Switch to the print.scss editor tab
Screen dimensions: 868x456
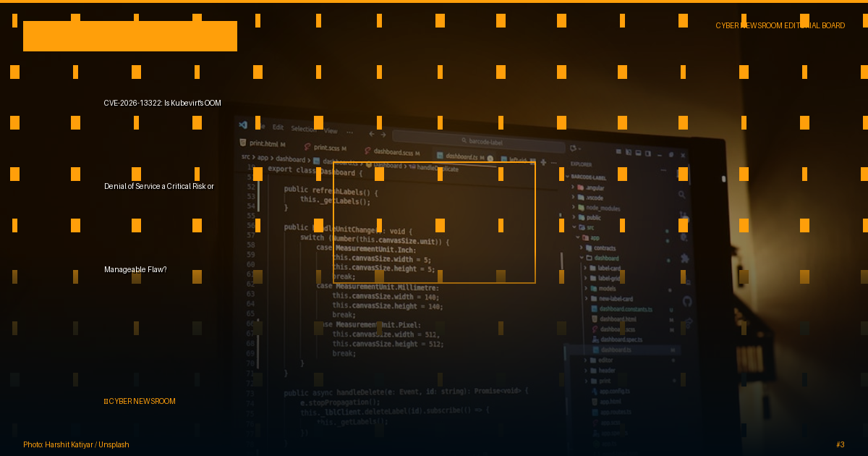pos(325,147)
